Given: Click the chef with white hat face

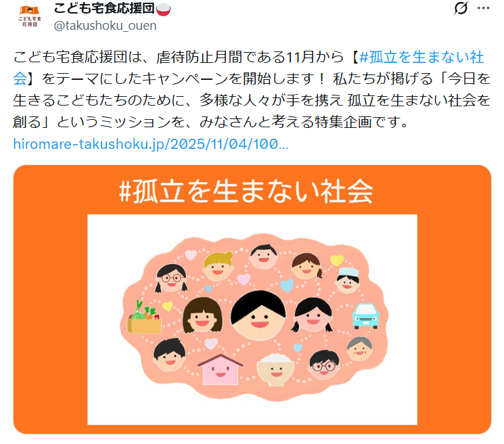Looking at the screenshot, I should (347, 280).
